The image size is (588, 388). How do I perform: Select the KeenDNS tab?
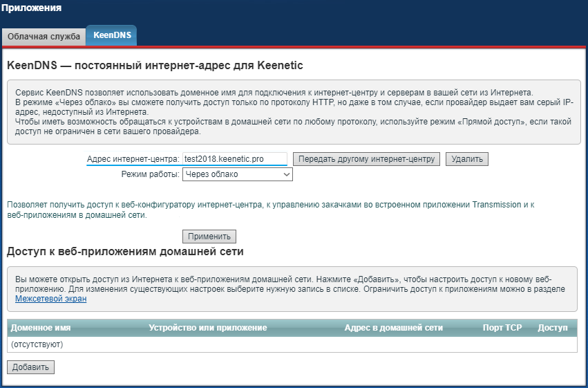click(x=111, y=35)
